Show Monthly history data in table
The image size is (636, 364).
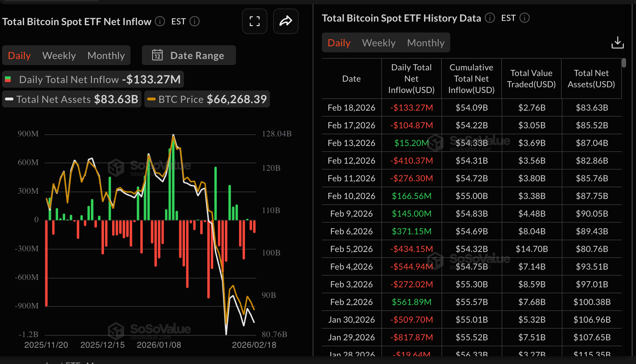426,43
